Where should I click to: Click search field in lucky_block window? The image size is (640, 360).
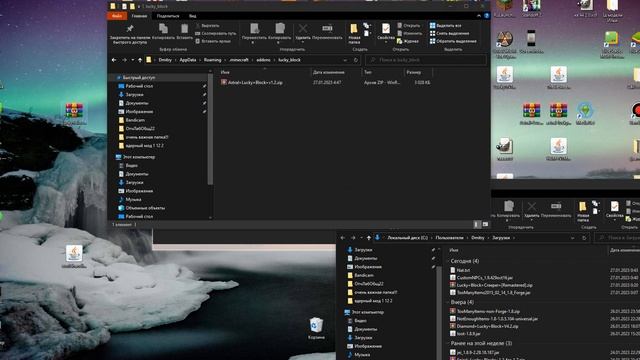tap(426, 60)
